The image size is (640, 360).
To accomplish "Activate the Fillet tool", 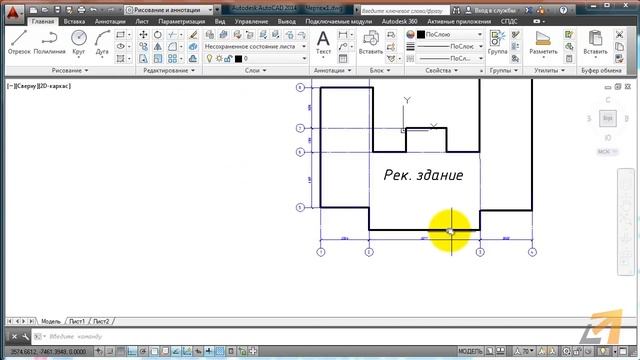I will (x=172, y=47).
